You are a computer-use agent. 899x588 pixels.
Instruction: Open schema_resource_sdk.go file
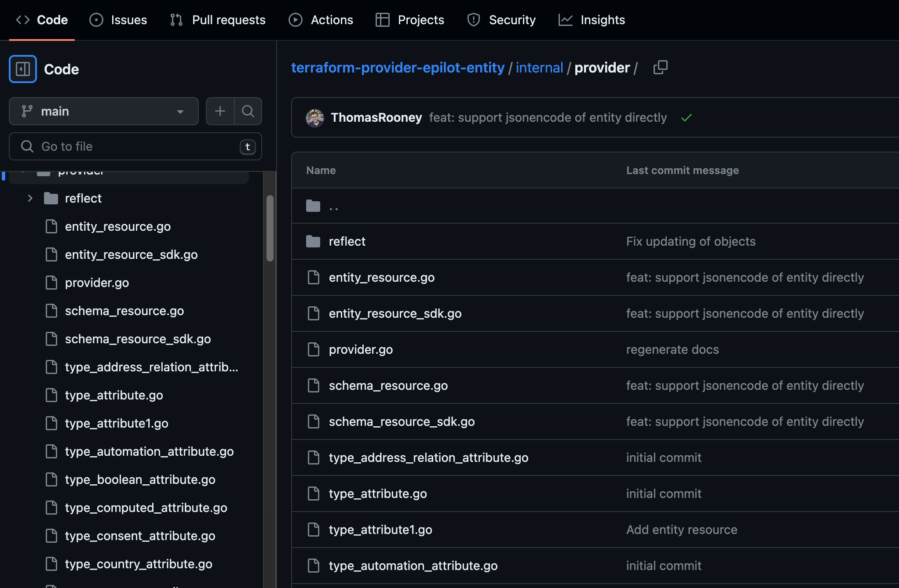[x=402, y=421]
